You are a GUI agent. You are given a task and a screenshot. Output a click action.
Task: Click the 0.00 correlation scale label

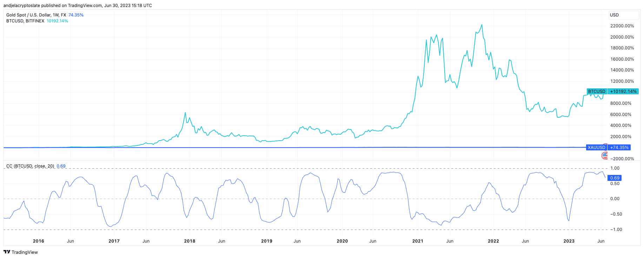[615, 199]
